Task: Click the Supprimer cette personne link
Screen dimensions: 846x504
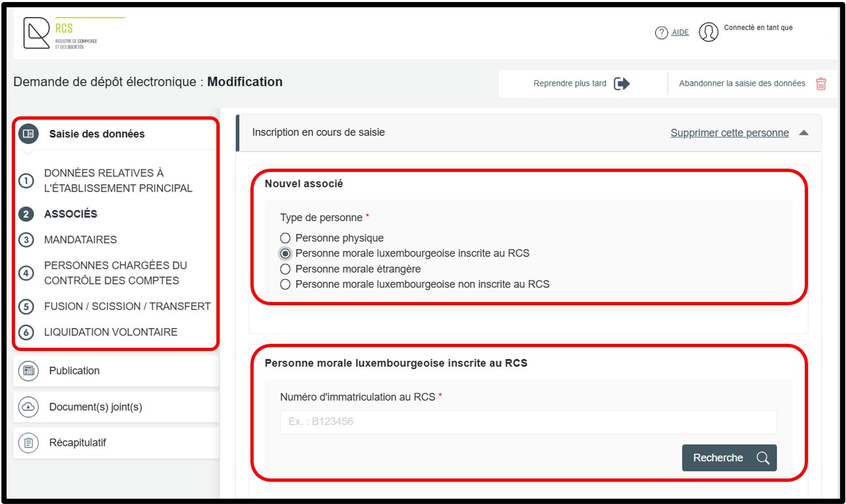Action: 729,133
